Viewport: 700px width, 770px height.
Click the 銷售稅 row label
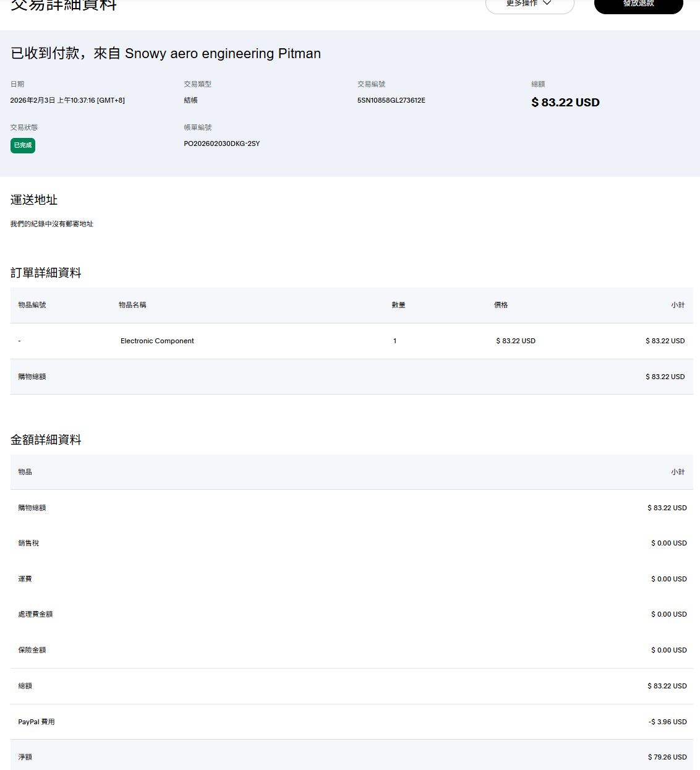pos(28,543)
